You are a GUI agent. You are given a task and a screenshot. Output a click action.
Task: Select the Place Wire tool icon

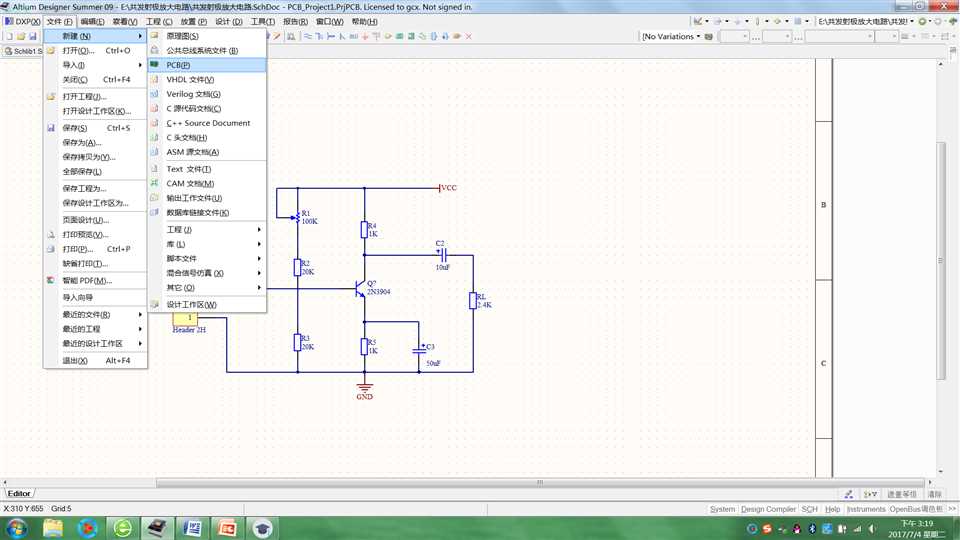308,37
